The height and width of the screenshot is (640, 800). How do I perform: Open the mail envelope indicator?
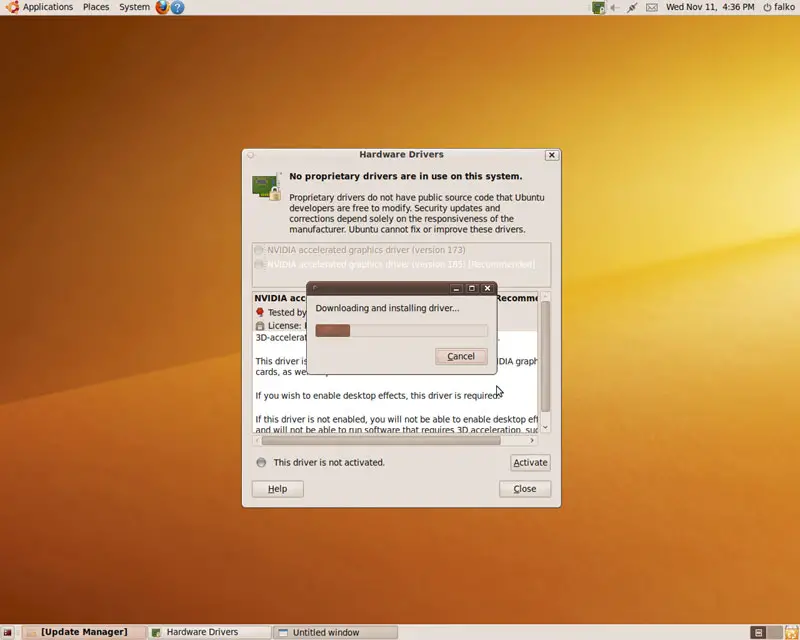click(x=652, y=7)
